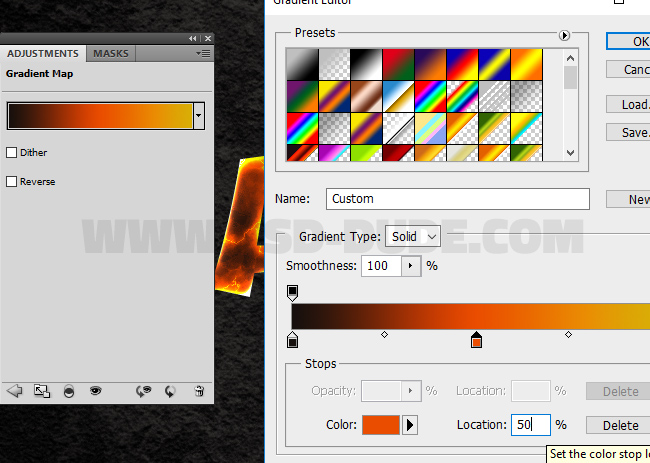Click the gradient bar to add stop
The image size is (650, 463).
(x=471, y=316)
